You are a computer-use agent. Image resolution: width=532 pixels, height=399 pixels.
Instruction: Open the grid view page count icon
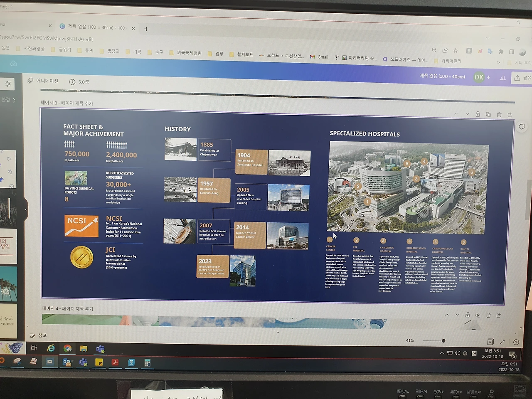click(x=490, y=342)
